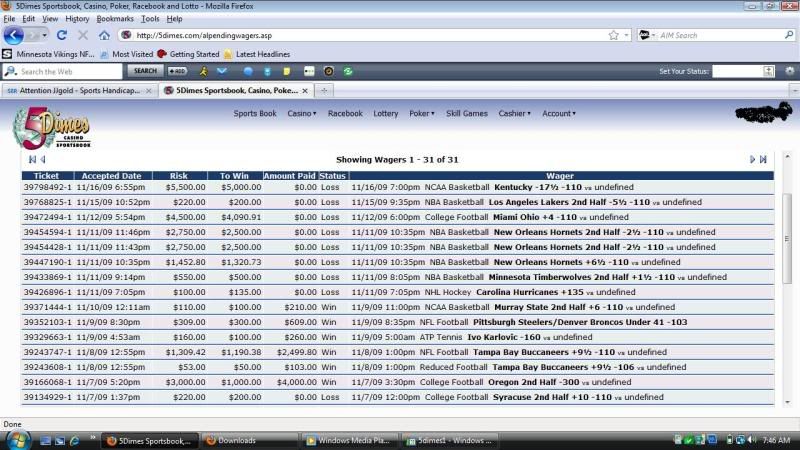Open Windows Media Player from the taskbar

click(x=350, y=440)
